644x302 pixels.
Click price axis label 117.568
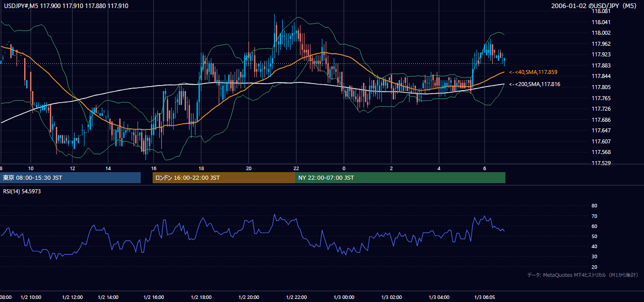point(600,152)
